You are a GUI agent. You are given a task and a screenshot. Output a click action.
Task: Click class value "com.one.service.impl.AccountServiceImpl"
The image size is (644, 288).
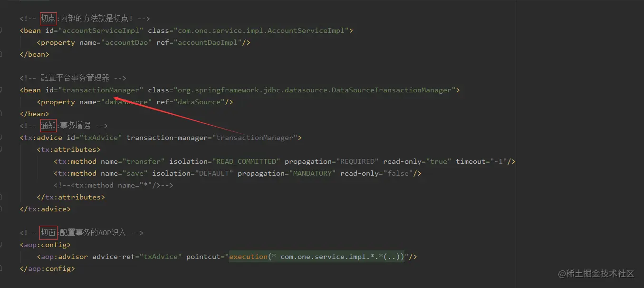261,30
